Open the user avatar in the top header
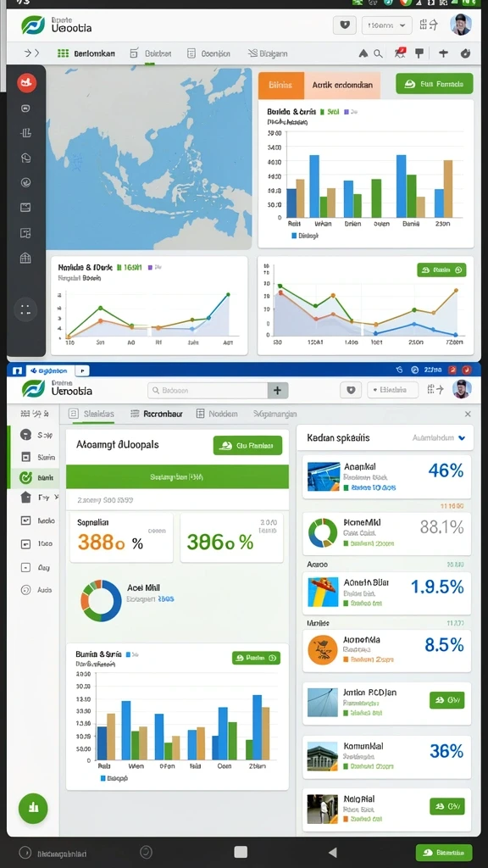The width and height of the screenshot is (488, 868). (x=461, y=25)
